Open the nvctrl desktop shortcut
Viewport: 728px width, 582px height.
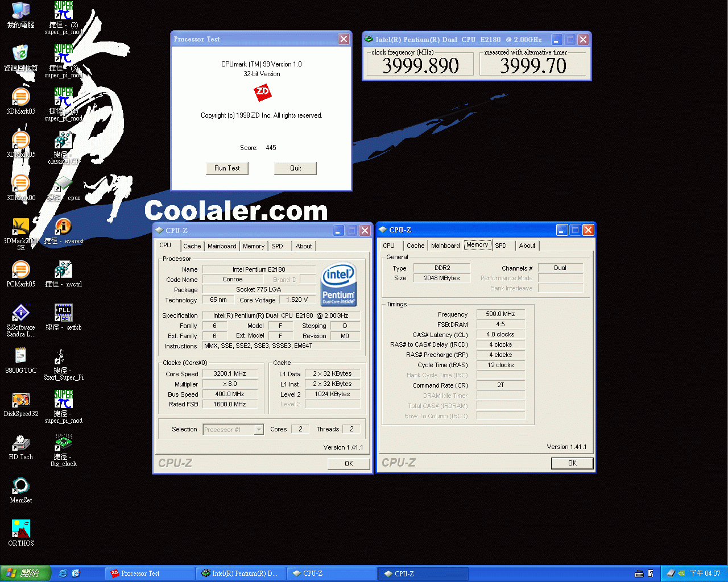(x=64, y=275)
